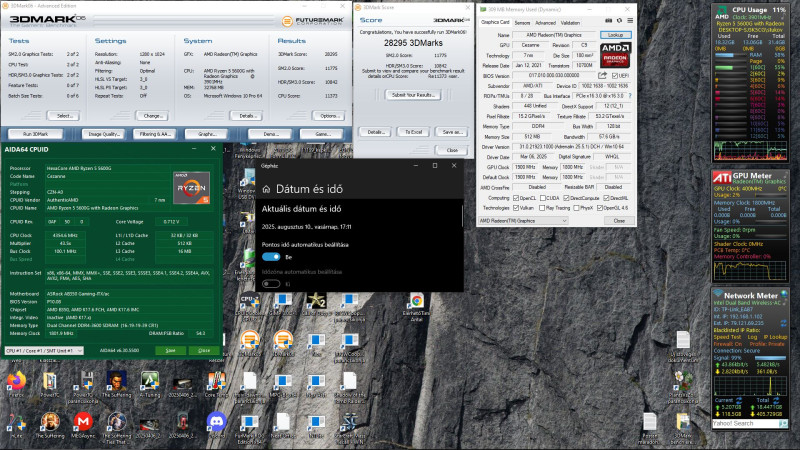Toggle the Ray Tracing checkbox

coord(542,208)
